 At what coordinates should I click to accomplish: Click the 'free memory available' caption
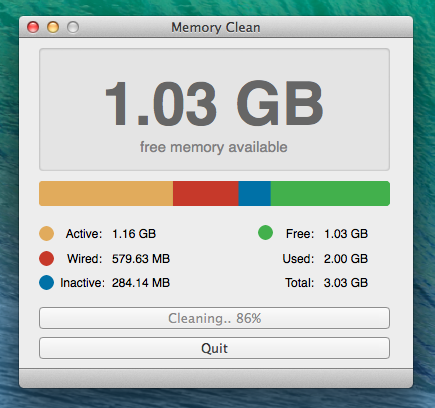point(214,147)
